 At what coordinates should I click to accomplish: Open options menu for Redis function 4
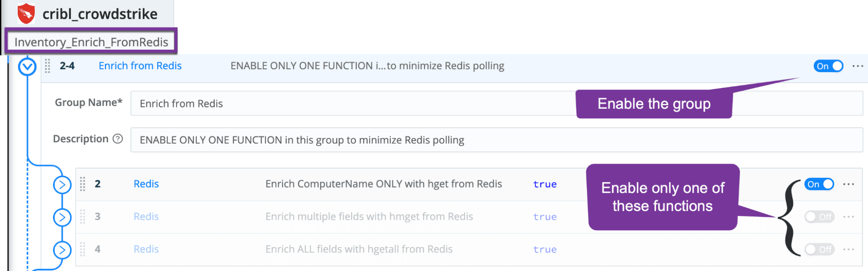point(848,249)
